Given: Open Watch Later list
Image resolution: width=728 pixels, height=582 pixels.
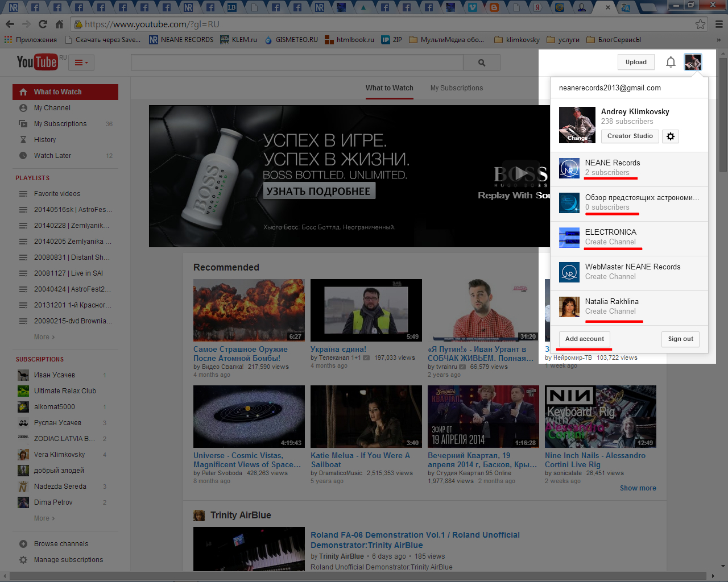Looking at the screenshot, I should click(x=65, y=156).
